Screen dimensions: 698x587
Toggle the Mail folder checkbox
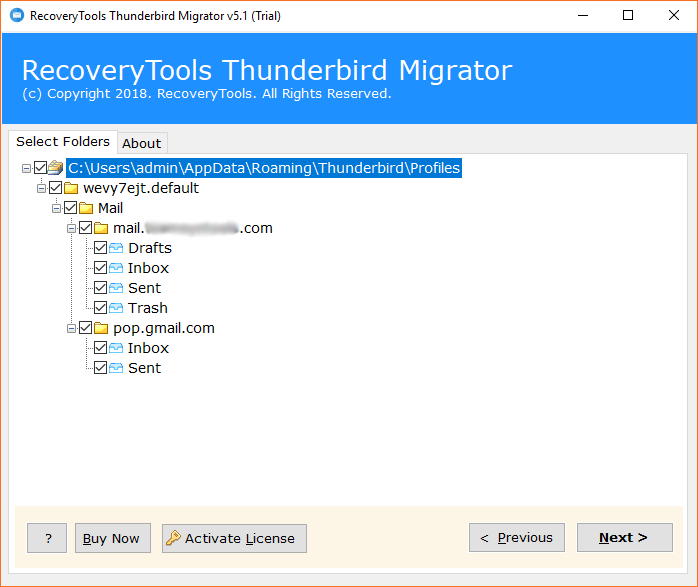(71, 208)
